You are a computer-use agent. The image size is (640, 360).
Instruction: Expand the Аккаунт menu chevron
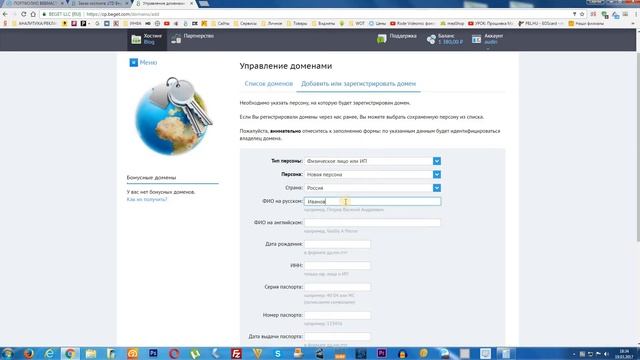[x=487, y=49]
